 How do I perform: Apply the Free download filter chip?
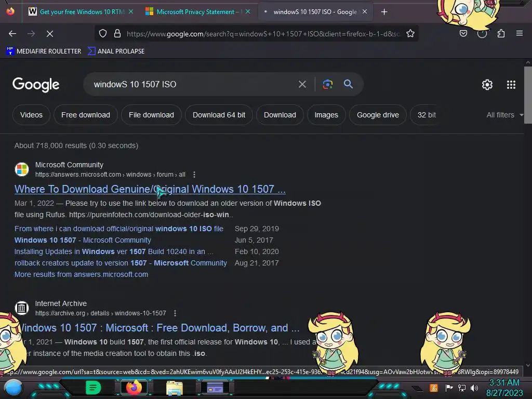pos(86,115)
